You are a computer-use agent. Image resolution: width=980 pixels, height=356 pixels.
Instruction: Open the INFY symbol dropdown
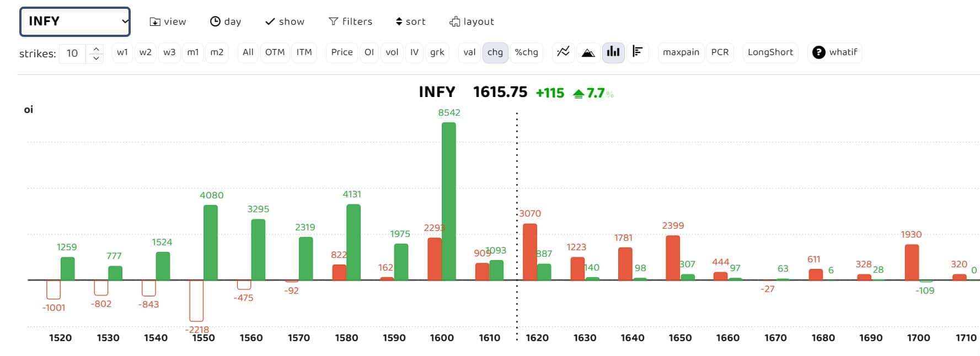75,21
